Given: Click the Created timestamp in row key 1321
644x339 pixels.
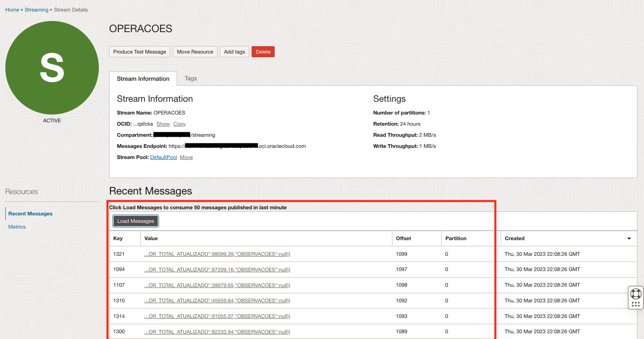Looking at the screenshot, I should point(542,254).
